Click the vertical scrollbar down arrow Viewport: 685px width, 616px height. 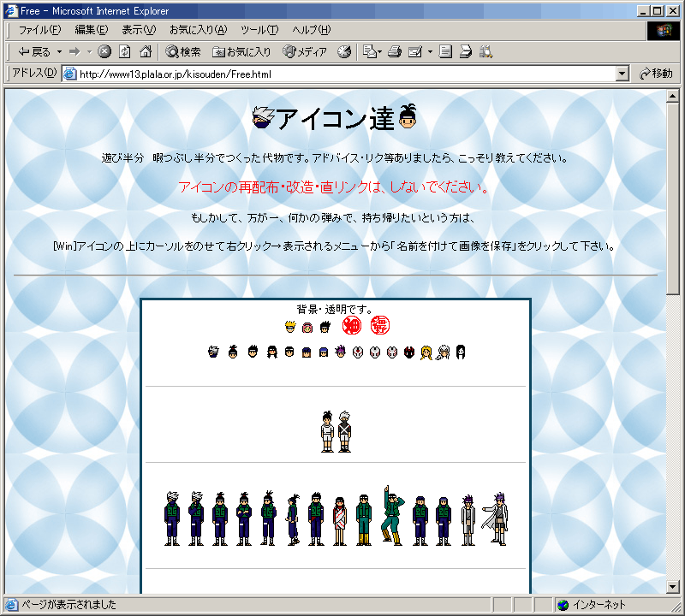pyautogui.click(x=673, y=587)
